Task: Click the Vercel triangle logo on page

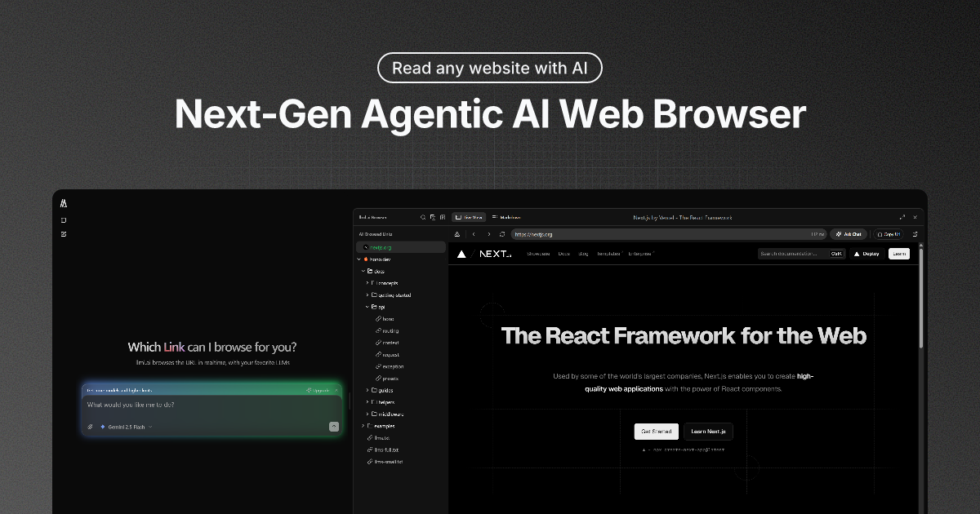Action: coord(461,254)
